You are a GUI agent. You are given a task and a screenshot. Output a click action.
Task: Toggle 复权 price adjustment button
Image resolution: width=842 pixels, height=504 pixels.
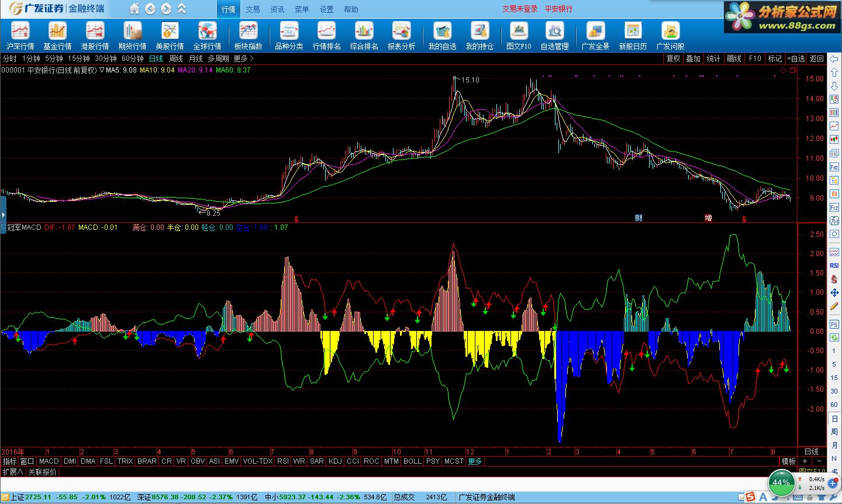tap(674, 58)
